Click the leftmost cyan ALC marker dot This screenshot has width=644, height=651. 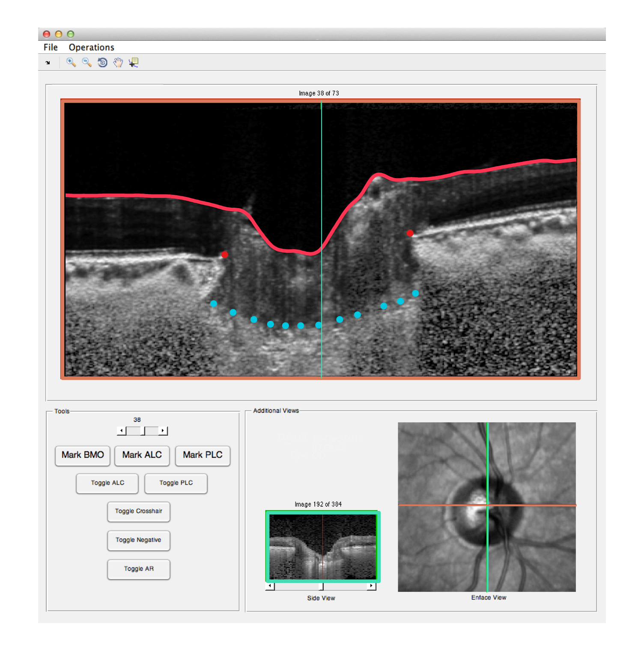click(214, 304)
